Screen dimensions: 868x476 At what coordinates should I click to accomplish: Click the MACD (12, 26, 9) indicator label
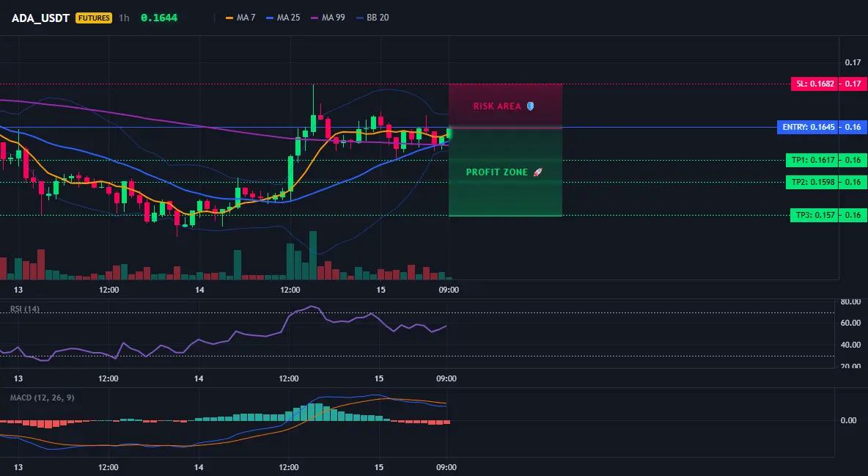(42, 398)
